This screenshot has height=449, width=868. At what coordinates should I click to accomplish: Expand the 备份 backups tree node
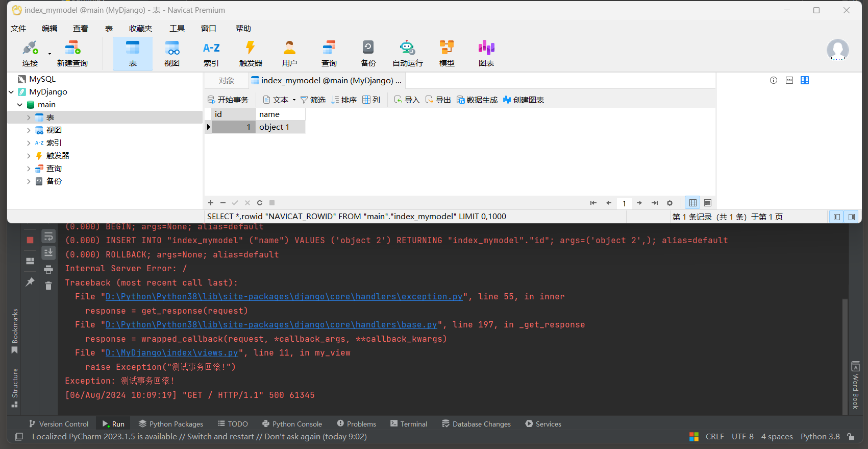(29, 181)
